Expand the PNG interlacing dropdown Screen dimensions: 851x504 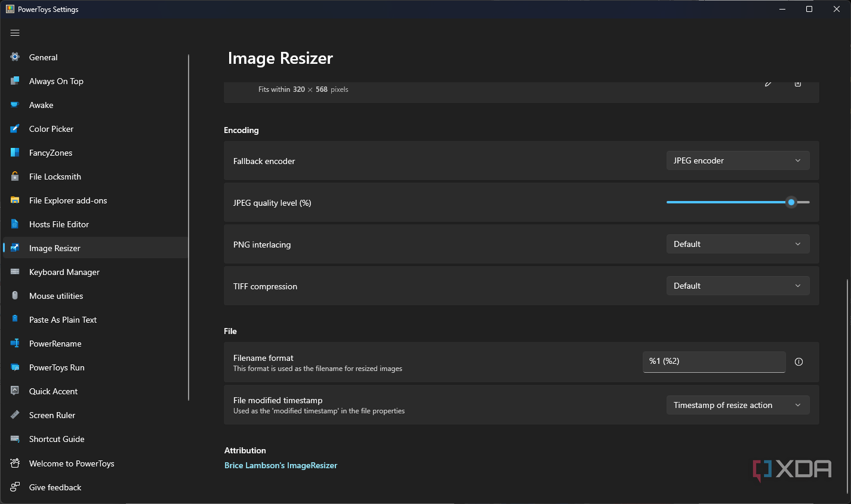coord(738,243)
